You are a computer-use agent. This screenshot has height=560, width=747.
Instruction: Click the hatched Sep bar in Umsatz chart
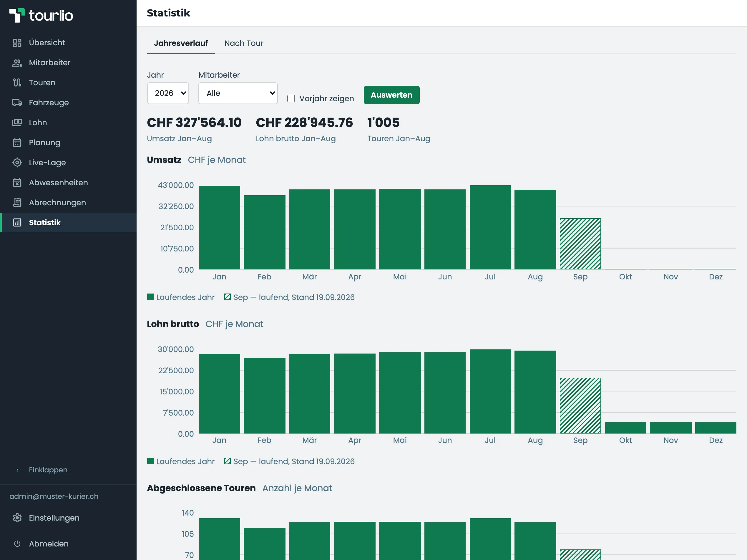[580, 244]
